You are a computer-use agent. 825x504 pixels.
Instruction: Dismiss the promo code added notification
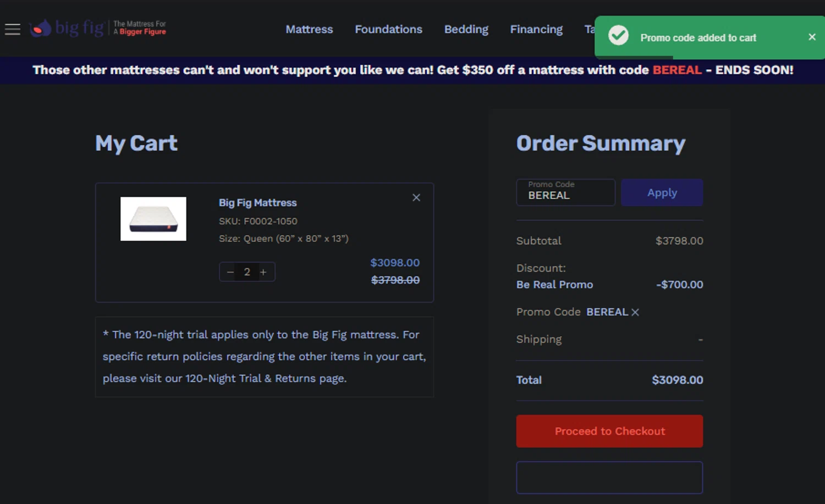click(812, 37)
